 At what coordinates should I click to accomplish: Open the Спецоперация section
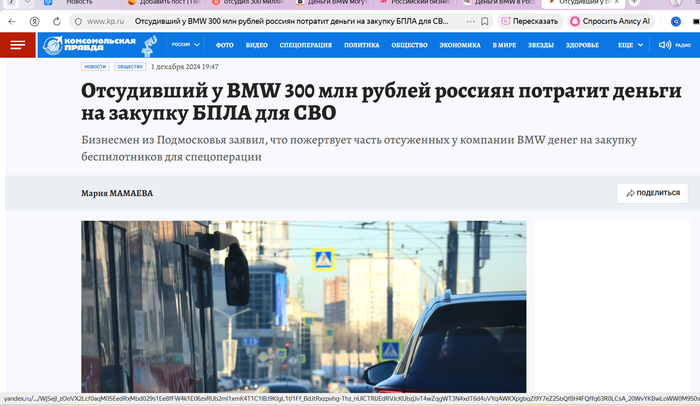tap(305, 45)
